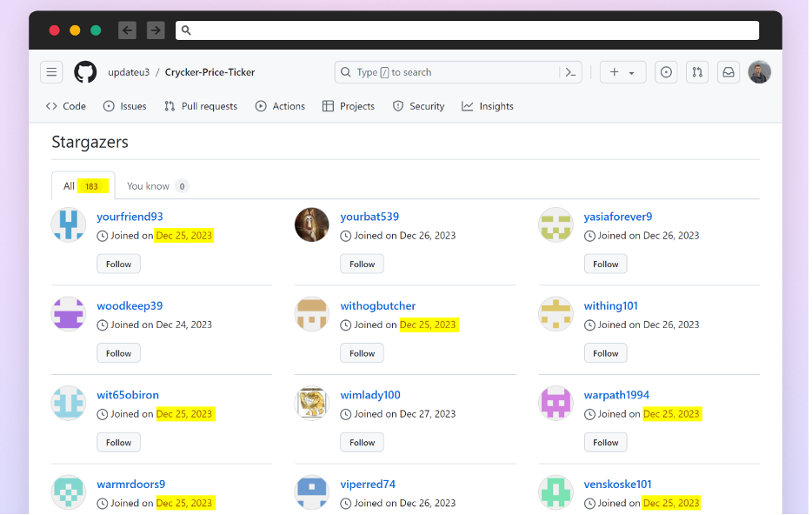812x515 pixels.
Task: Open venskoske101 profile link
Action: coord(617,484)
